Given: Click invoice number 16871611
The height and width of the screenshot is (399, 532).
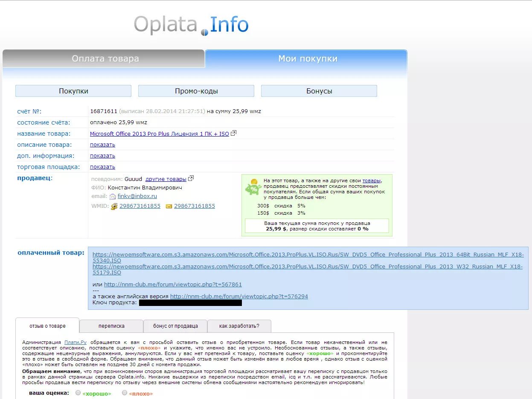Looking at the screenshot, I should 104,111.
